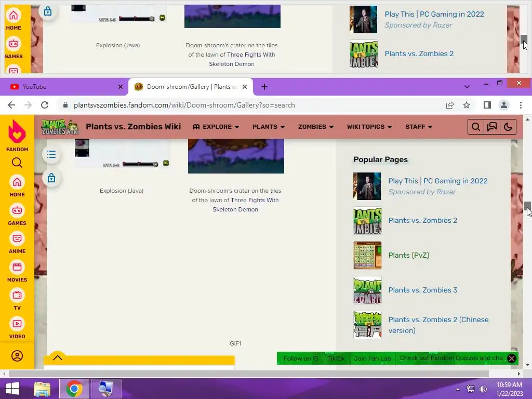Open Three Fights With Skeleton Demon link

247,205
